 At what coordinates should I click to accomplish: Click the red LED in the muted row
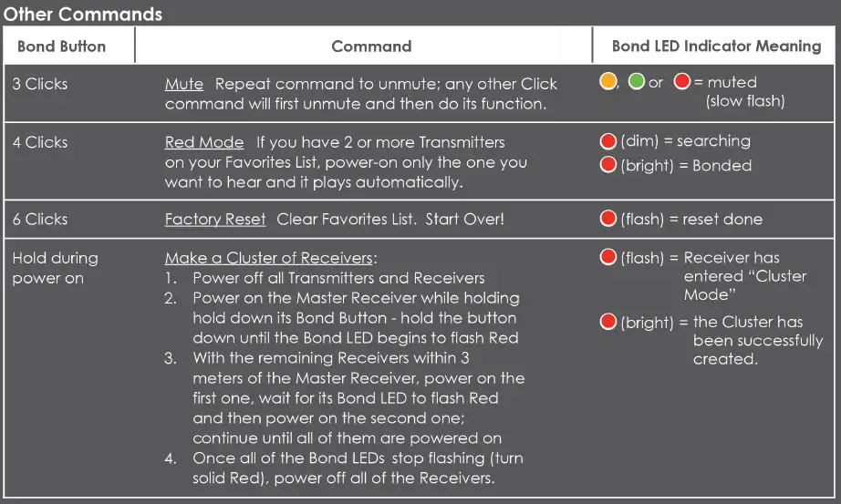(681, 82)
